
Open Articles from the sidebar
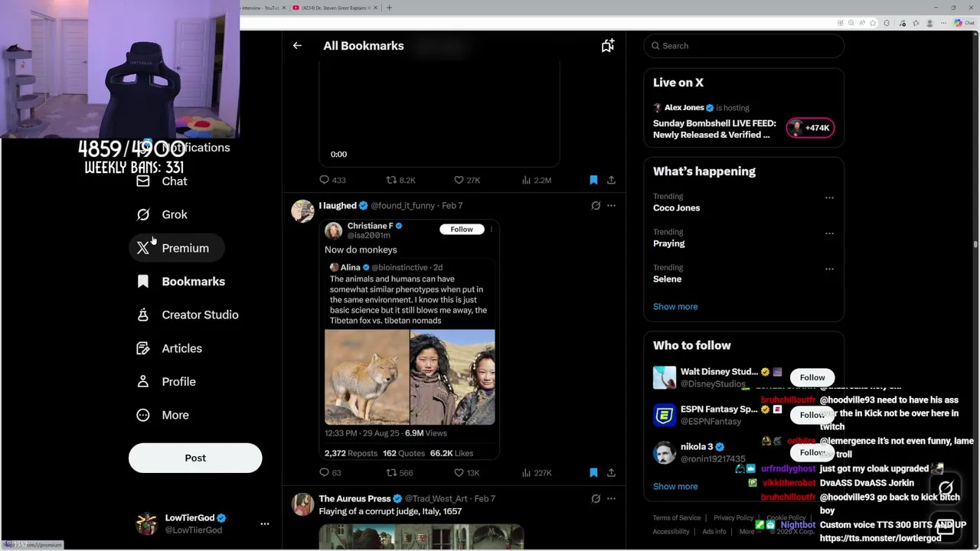[x=169, y=348]
